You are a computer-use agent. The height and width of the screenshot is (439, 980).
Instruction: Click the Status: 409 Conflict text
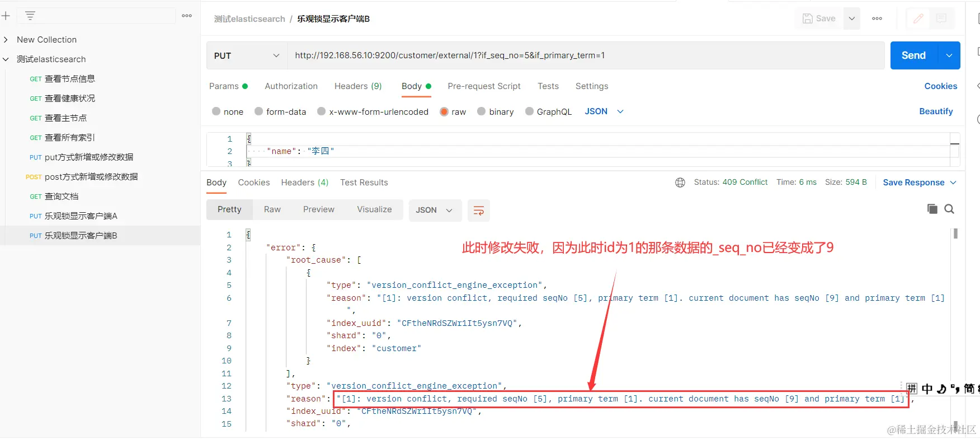point(731,183)
